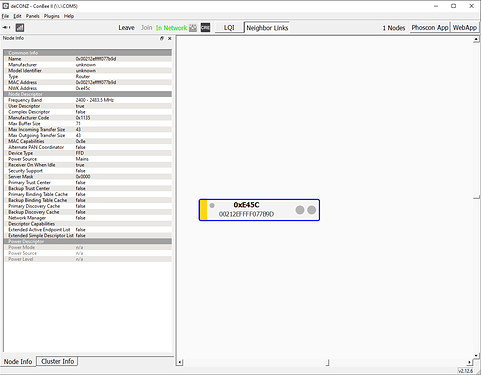Close the Node Info panel

[x=170, y=38]
